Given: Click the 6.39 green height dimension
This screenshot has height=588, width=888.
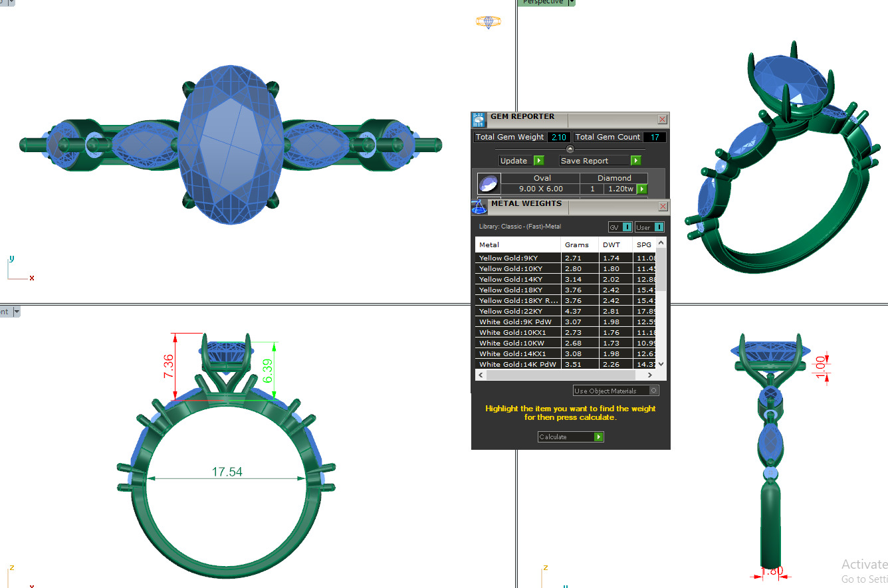Looking at the screenshot, I should (268, 370).
